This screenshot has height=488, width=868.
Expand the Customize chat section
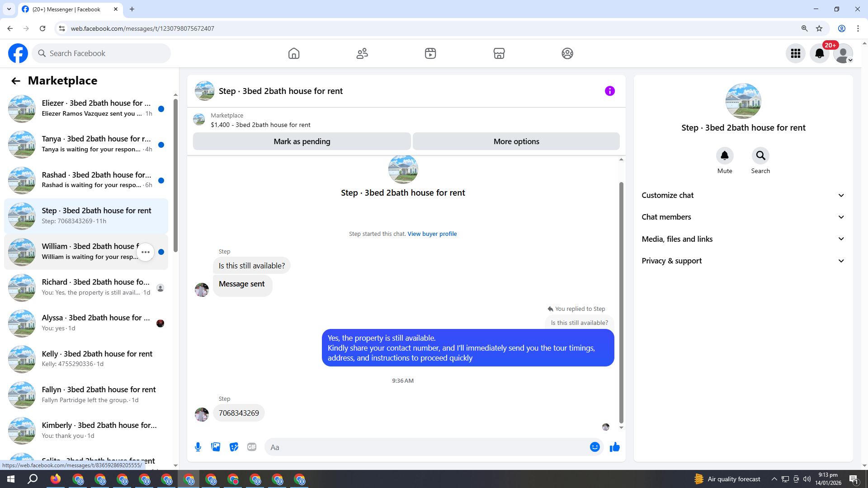point(743,195)
